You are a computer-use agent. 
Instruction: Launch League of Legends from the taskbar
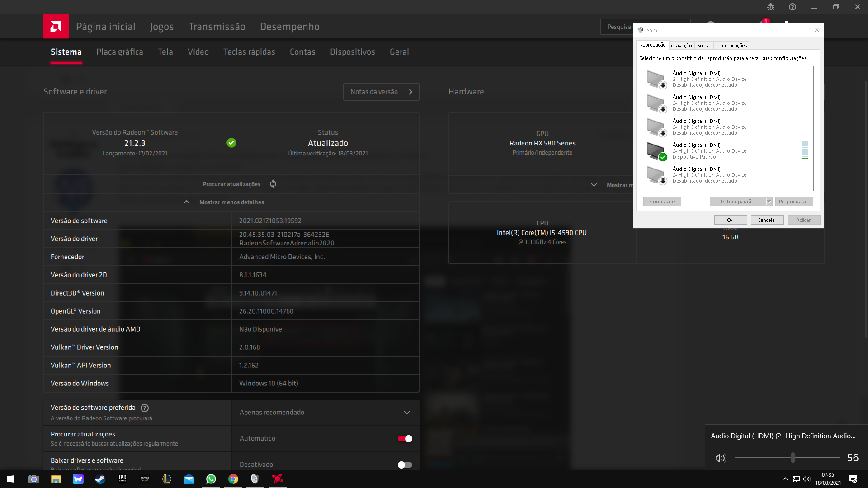tap(167, 479)
